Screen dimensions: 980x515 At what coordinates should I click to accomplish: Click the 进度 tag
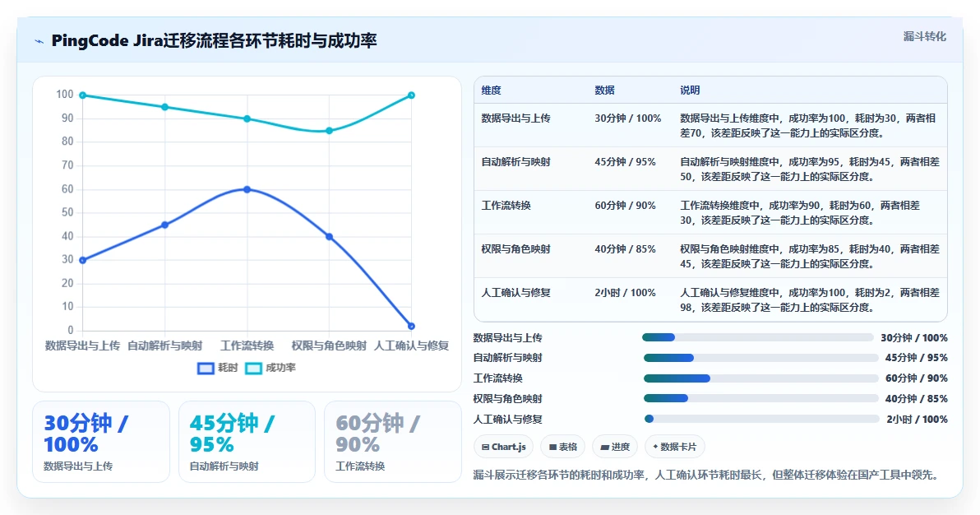[615, 447]
